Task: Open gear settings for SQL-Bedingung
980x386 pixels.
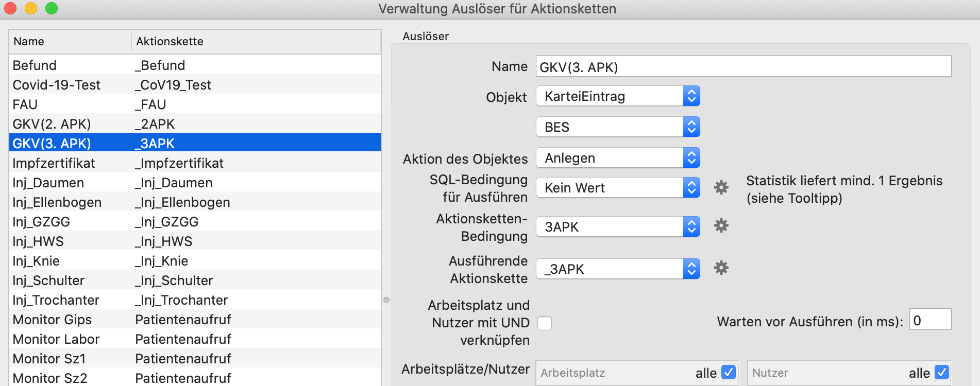Action: (x=721, y=187)
